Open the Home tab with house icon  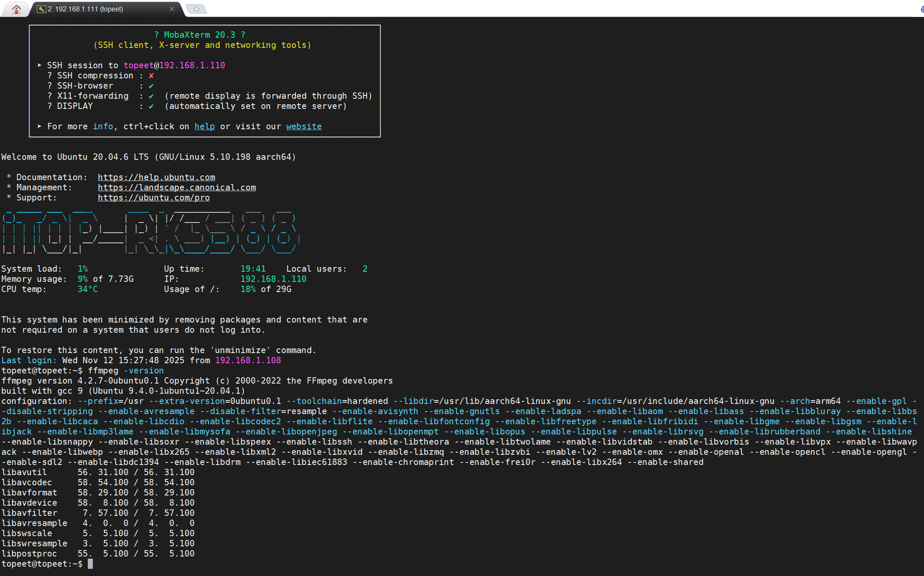(x=17, y=9)
